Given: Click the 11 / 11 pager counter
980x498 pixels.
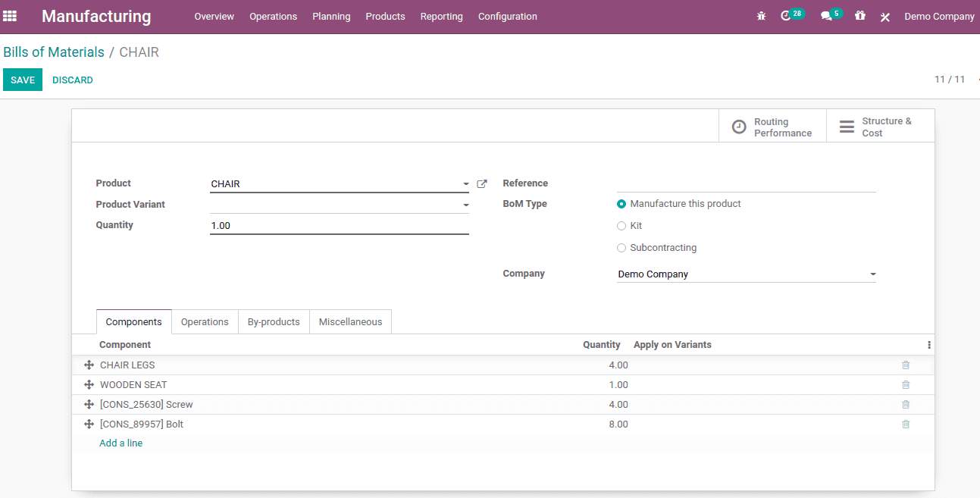Looking at the screenshot, I should click(x=950, y=80).
